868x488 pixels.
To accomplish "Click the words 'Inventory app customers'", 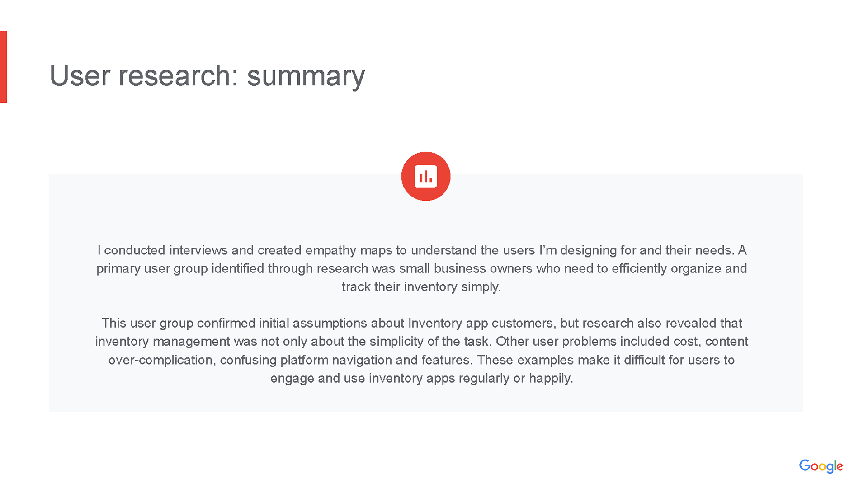I will pos(481,323).
